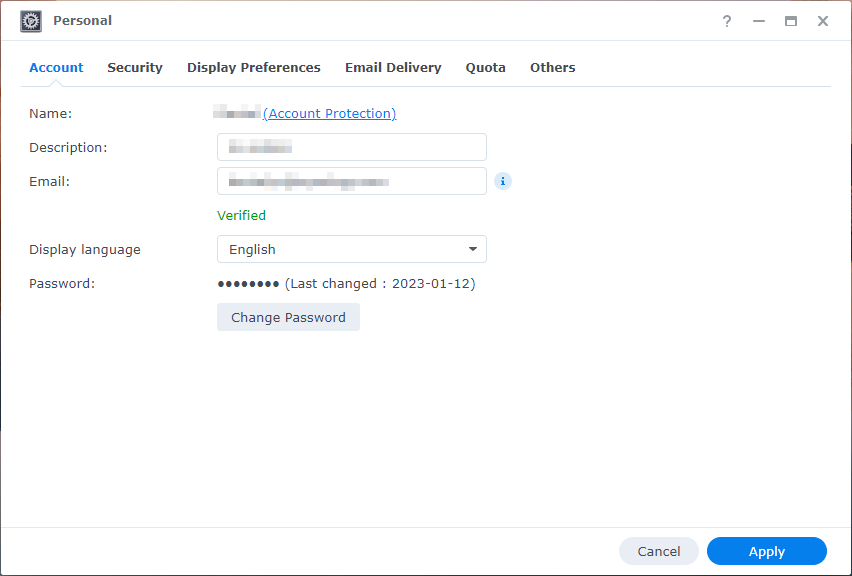Cancel the account settings changes
852x576 pixels.
pyautogui.click(x=658, y=551)
